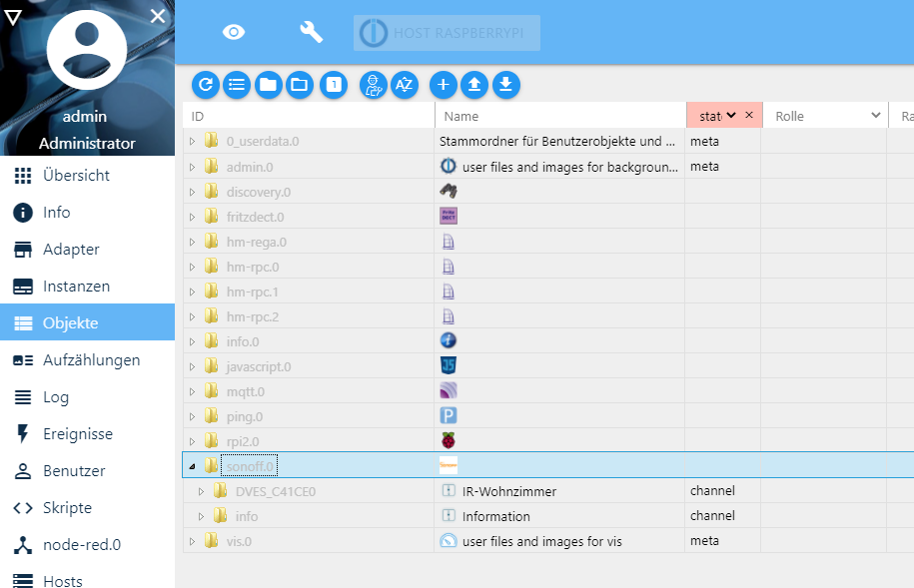
Task: Select the hm-rpc.0 tree row
Action: pos(548,267)
